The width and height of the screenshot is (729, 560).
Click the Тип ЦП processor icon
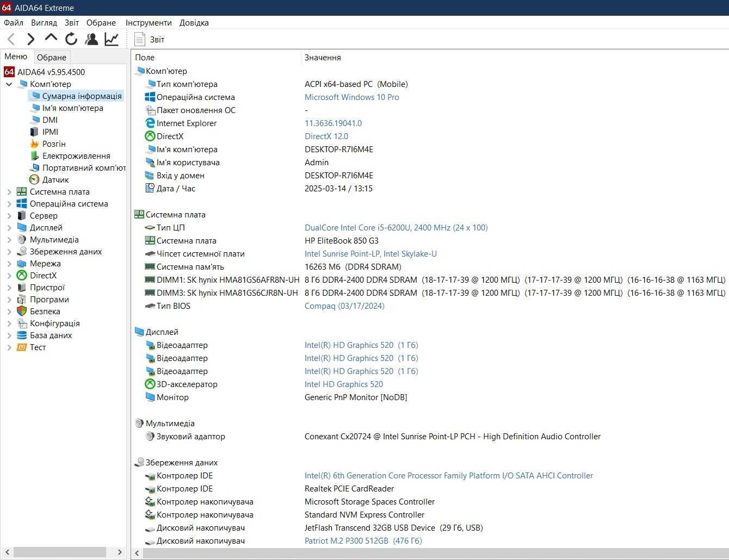150,228
